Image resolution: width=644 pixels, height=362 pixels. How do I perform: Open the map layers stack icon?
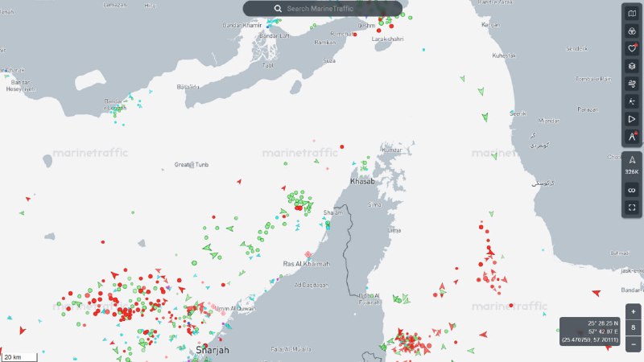tap(632, 66)
